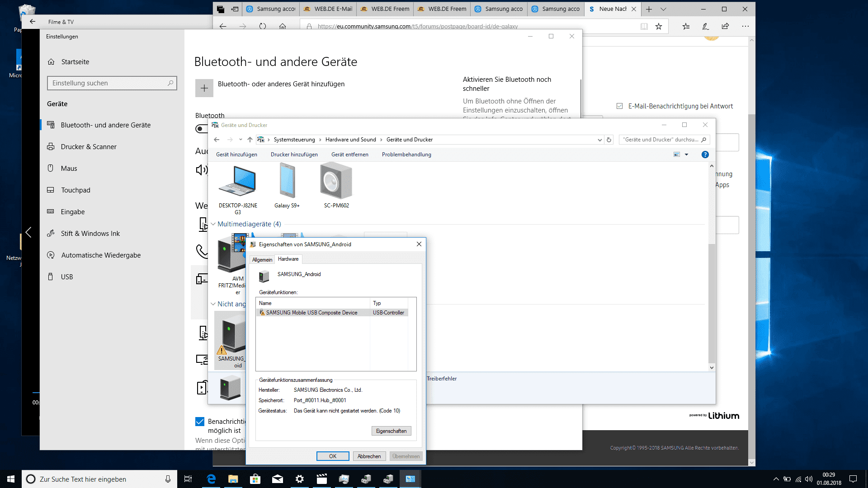Open Edge favorites hub icon
Image resolution: width=868 pixels, height=488 pixels.
686,26
